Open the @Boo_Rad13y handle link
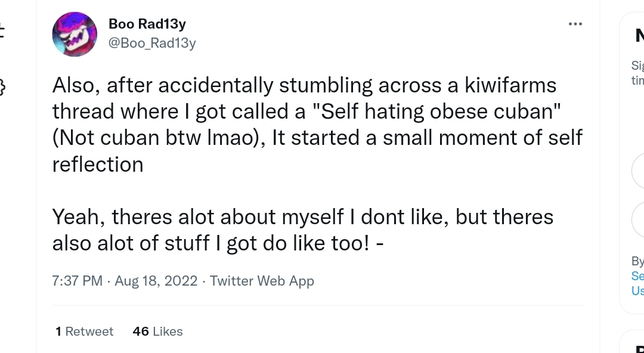The width and height of the screenshot is (644, 353). click(152, 43)
